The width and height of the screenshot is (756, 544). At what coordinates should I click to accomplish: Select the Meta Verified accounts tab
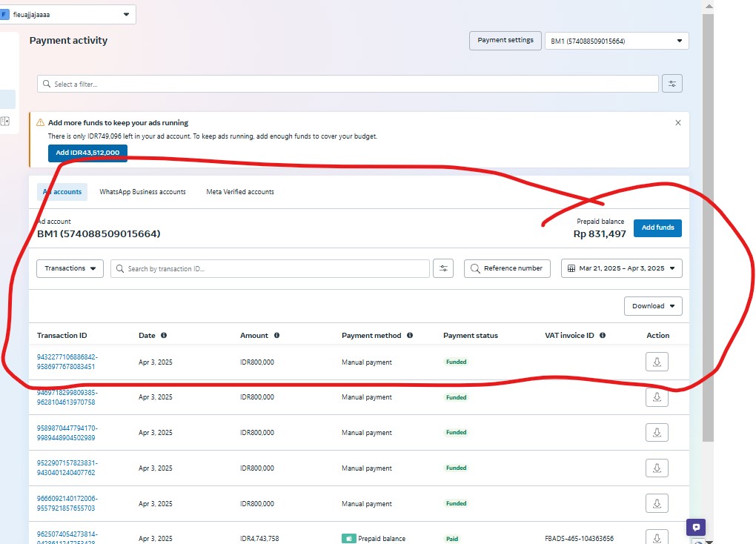[x=240, y=192]
